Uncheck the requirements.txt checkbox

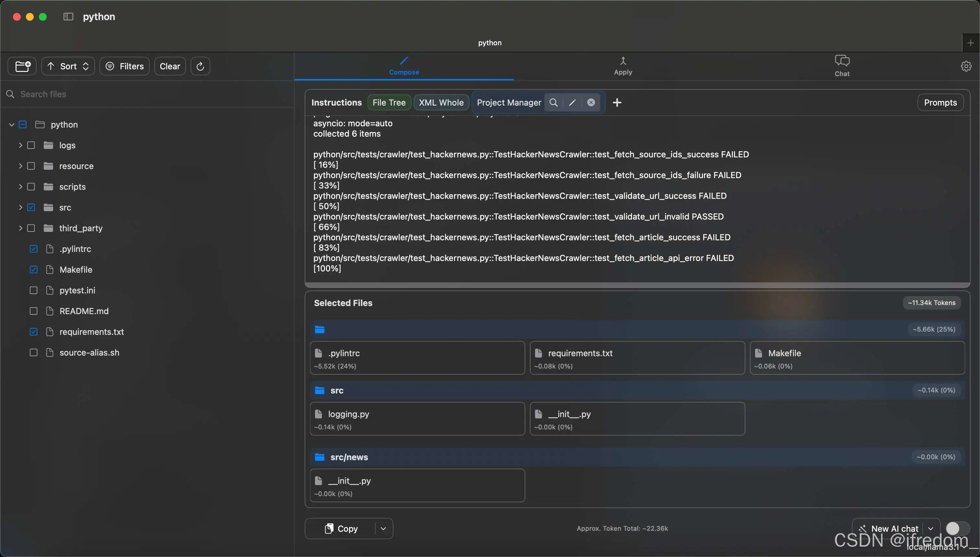(x=34, y=332)
